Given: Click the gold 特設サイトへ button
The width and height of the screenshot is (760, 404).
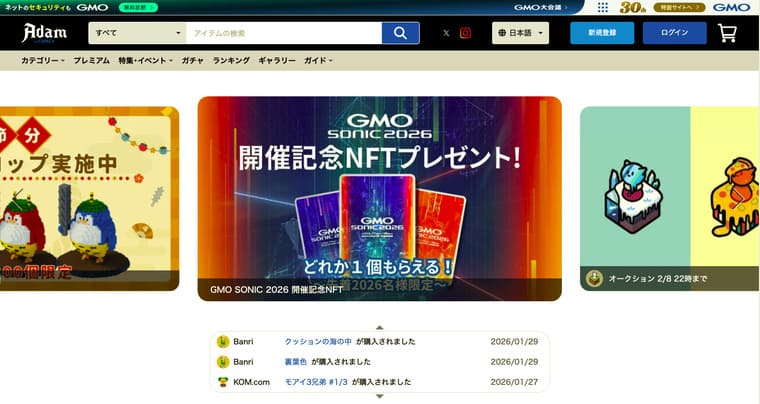Looking at the screenshot, I should pos(679,7).
